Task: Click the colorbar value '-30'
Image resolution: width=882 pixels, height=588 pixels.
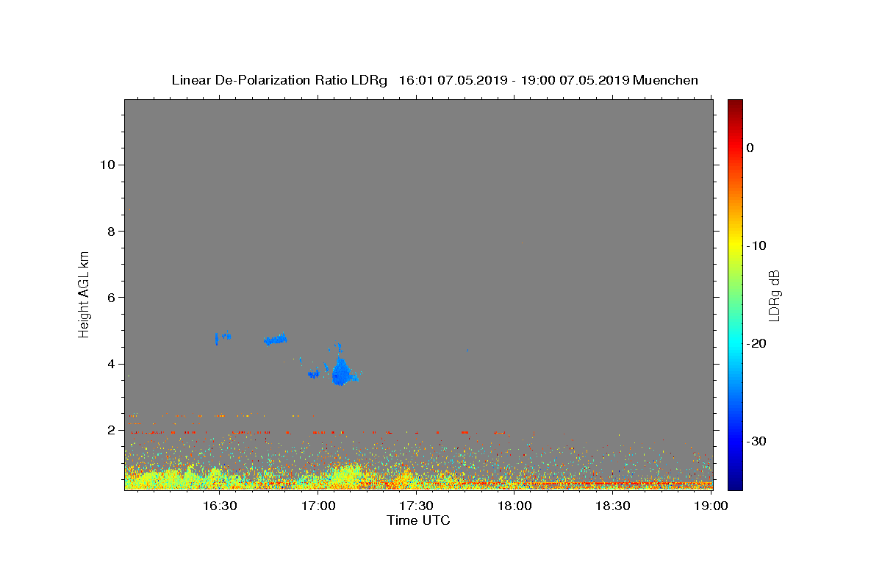Action: 756,441
